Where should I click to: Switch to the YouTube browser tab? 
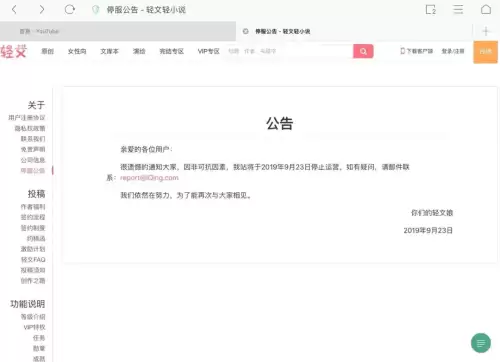click(x=118, y=31)
